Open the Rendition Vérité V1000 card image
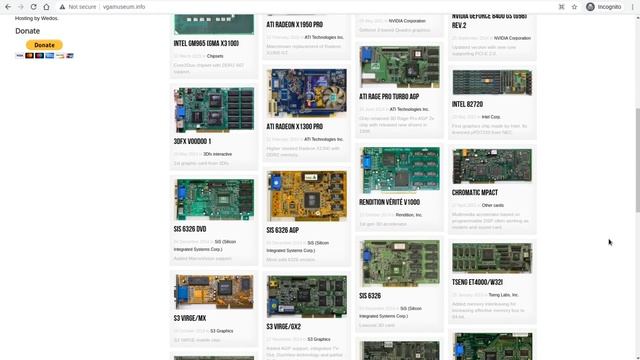Viewport: 640px width, 360px height. tap(400, 170)
